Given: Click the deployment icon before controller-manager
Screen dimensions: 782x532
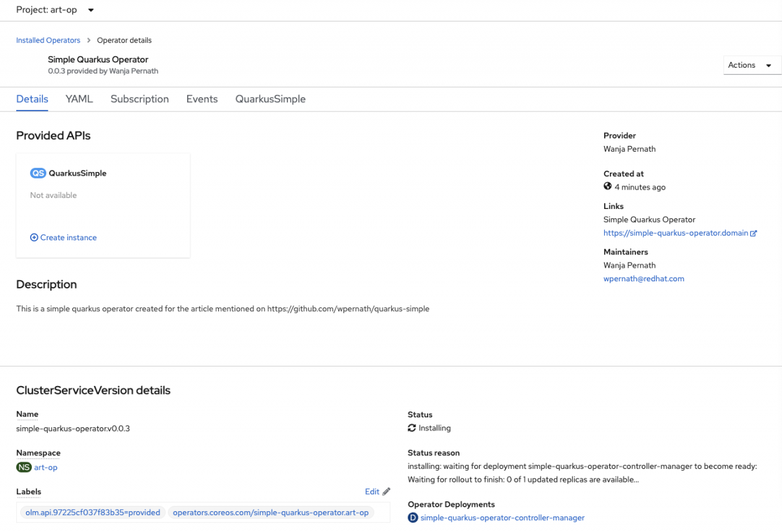Looking at the screenshot, I should 413,517.
